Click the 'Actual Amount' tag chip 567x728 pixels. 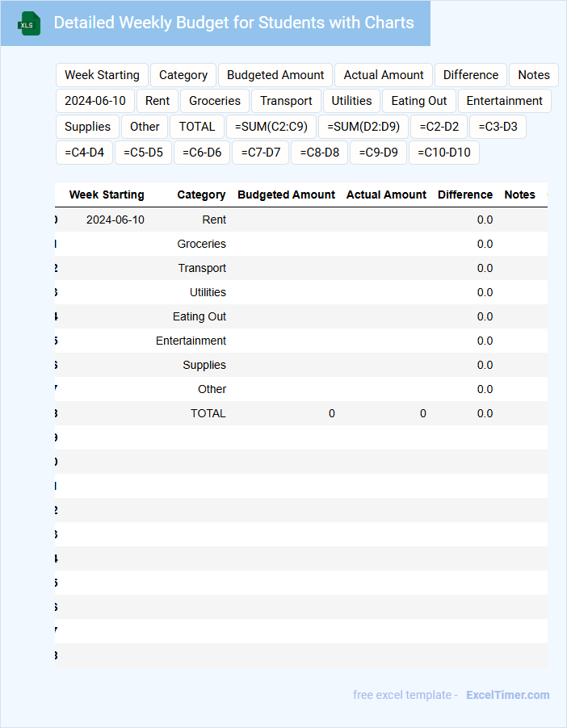tap(384, 75)
